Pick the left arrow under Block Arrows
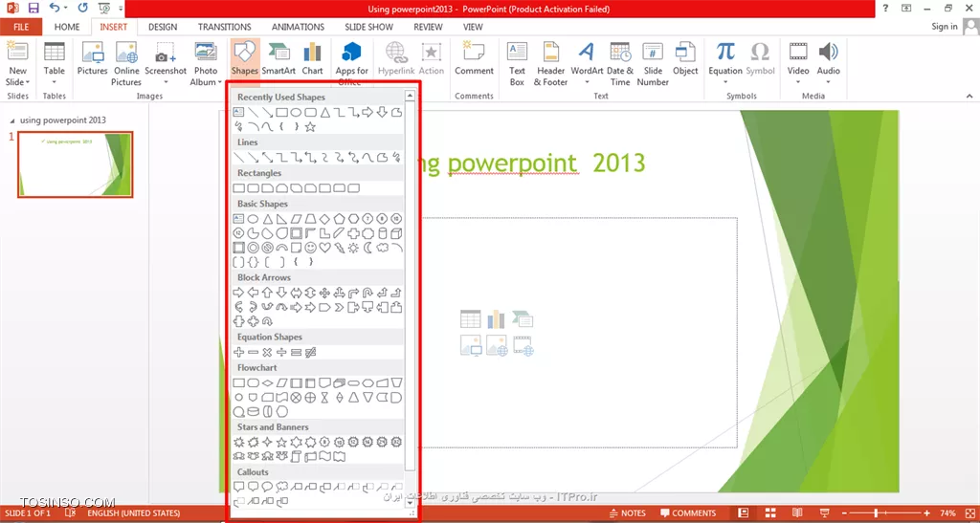This screenshot has height=523, width=980. [253, 292]
